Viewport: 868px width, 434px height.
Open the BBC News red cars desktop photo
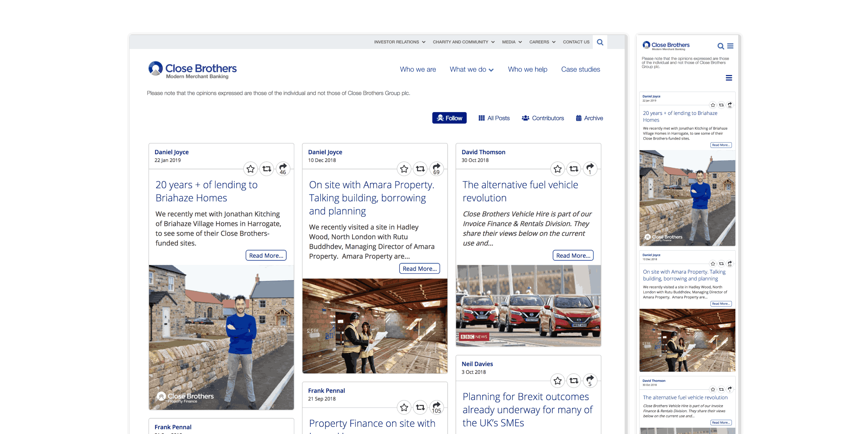(x=528, y=306)
